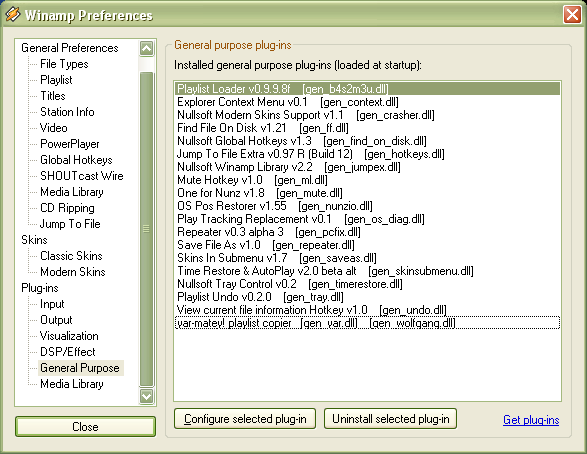The width and height of the screenshot is (587, 454).
Task: Select yar-matey! playlist copier plug-in
Action: (368, 323)
